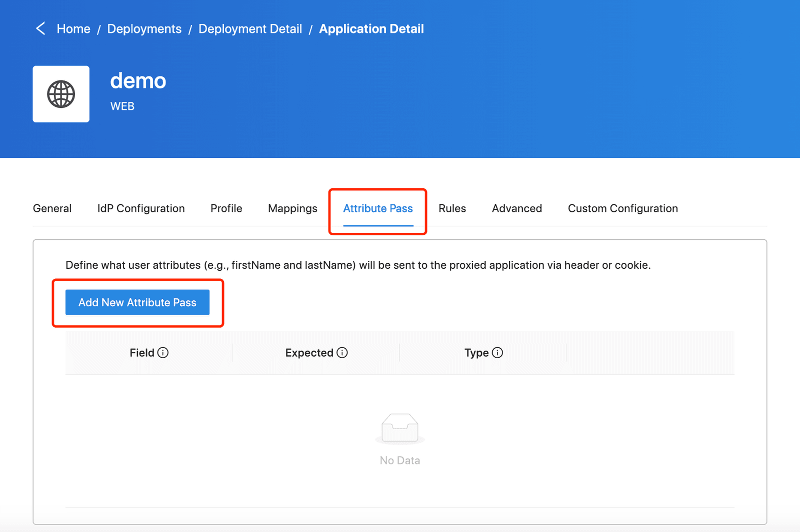Open the Profile tab

[x=226, y=208]
